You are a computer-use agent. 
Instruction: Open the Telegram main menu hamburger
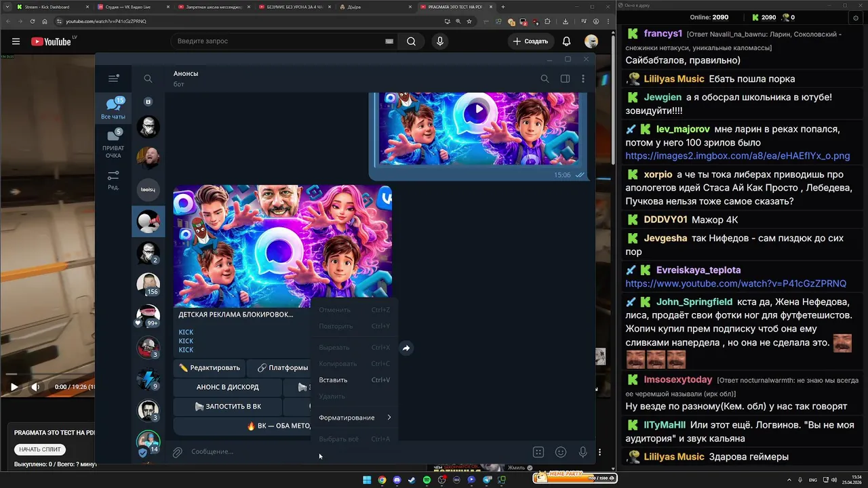pos(113,79)
